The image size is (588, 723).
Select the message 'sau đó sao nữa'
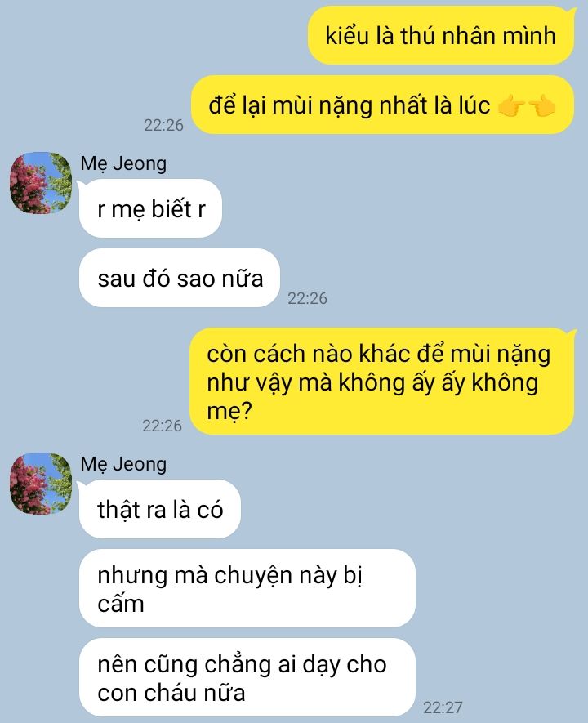[180, 278]
